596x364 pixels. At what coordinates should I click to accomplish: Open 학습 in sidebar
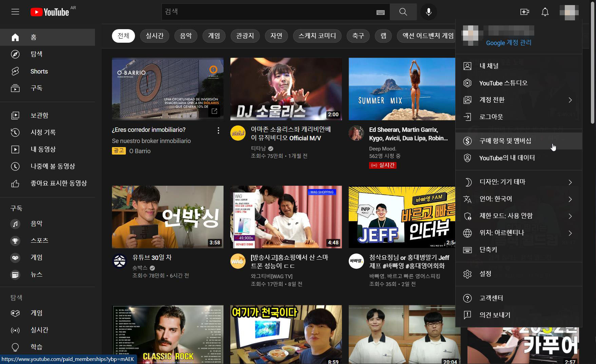(x=47, y=347)
